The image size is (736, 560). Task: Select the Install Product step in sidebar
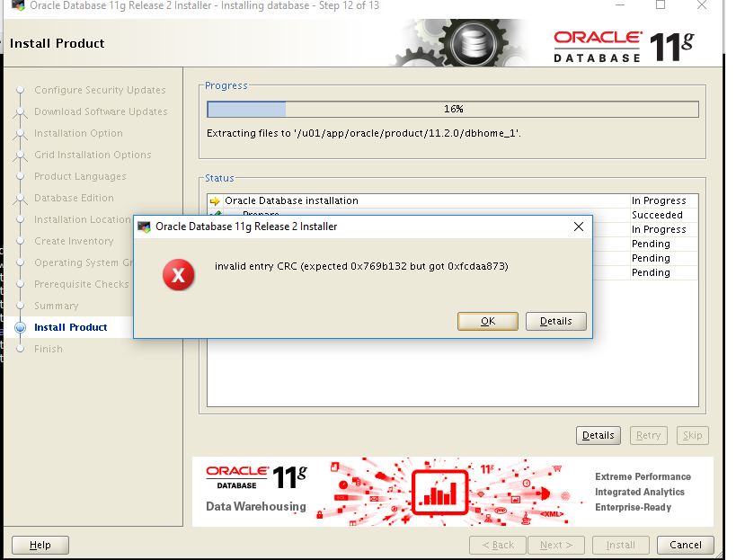coord(70,327)
